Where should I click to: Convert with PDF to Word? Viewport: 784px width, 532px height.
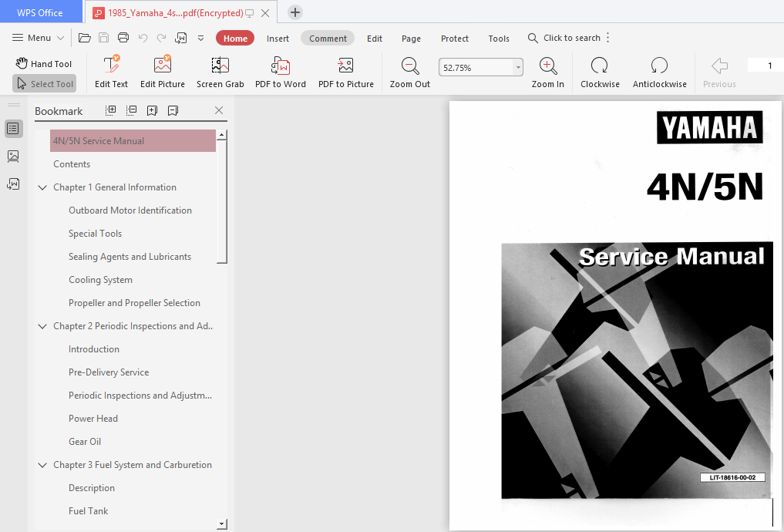tap(281, 72)
